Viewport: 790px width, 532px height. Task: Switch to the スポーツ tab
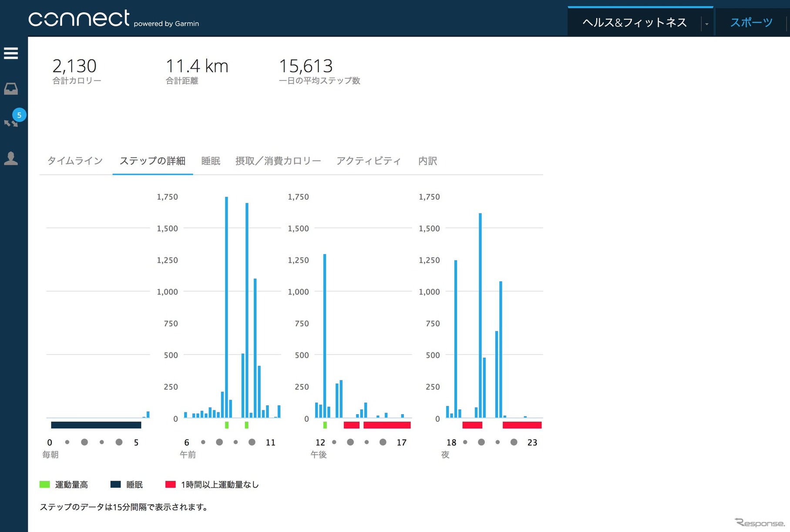tap(751, 22)
